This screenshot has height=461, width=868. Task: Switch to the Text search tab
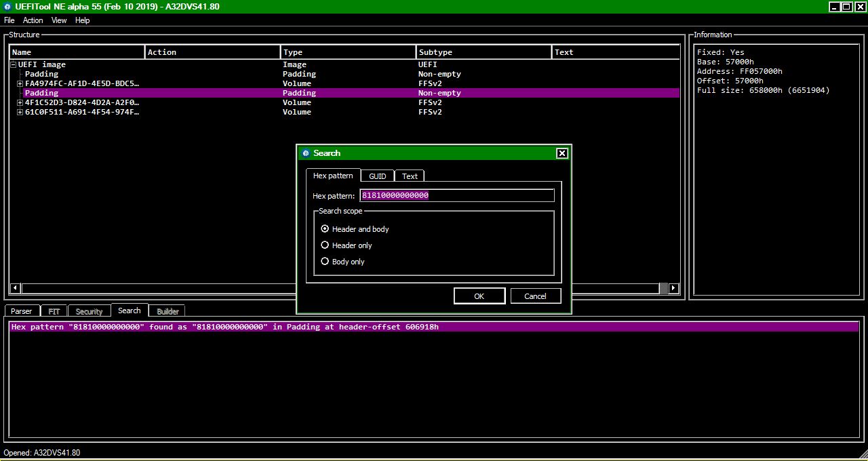point(410,176)
